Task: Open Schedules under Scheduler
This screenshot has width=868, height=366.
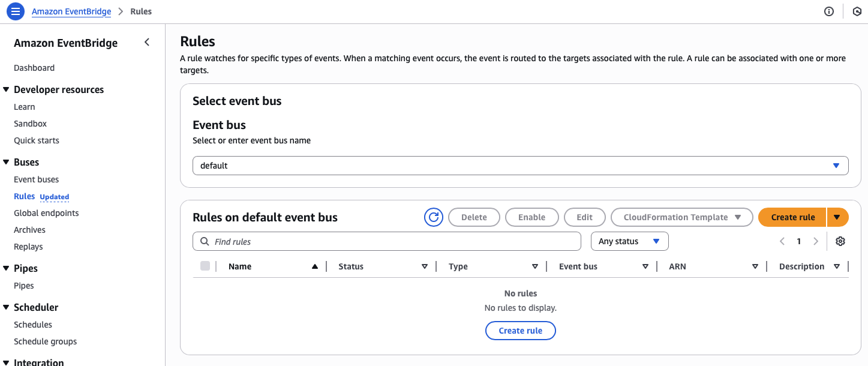Action: (x=33, y=325)
